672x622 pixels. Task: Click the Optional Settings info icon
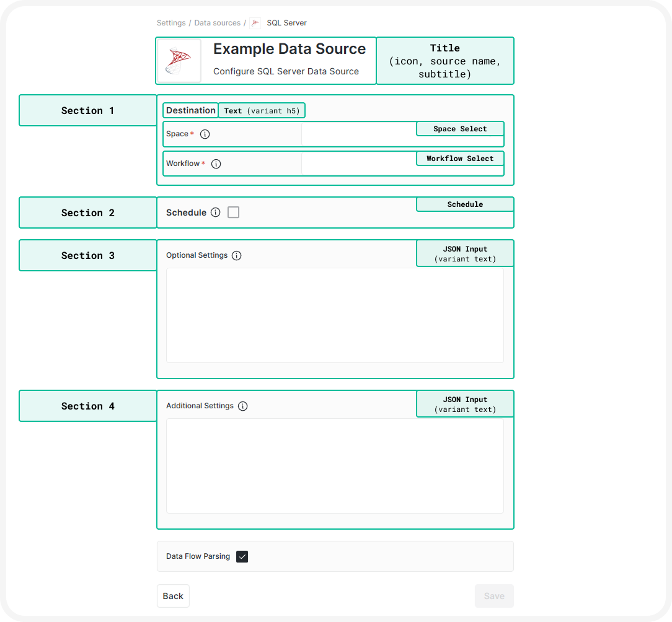[236, 255]
